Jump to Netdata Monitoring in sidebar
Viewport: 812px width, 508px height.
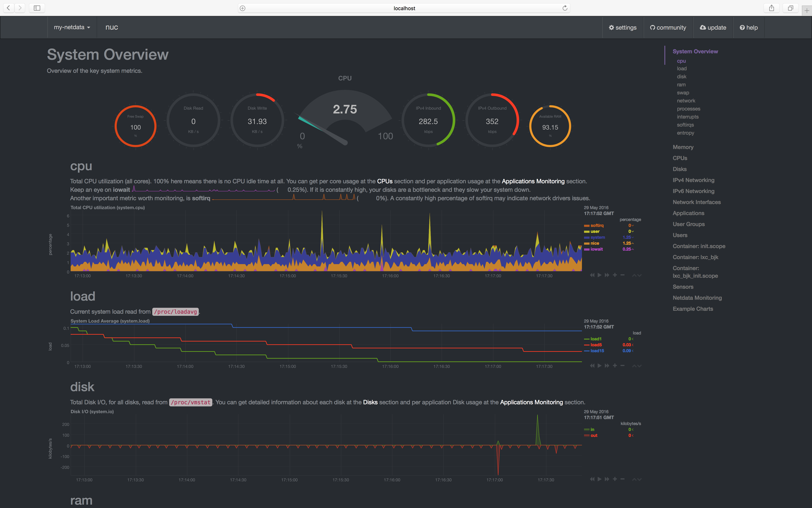coord(697,298)
